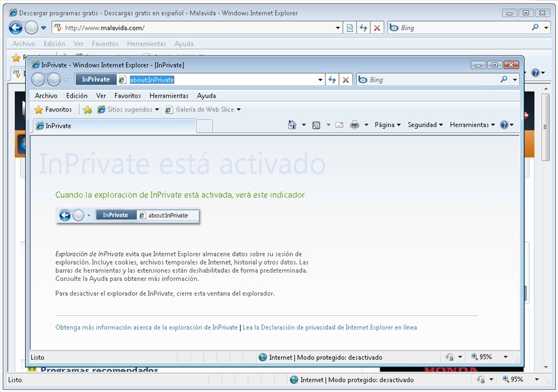Viewport: 558px width, 392px height.
Task: Open the Ver menu in the InPrivate window
Action: pos(101,96)
